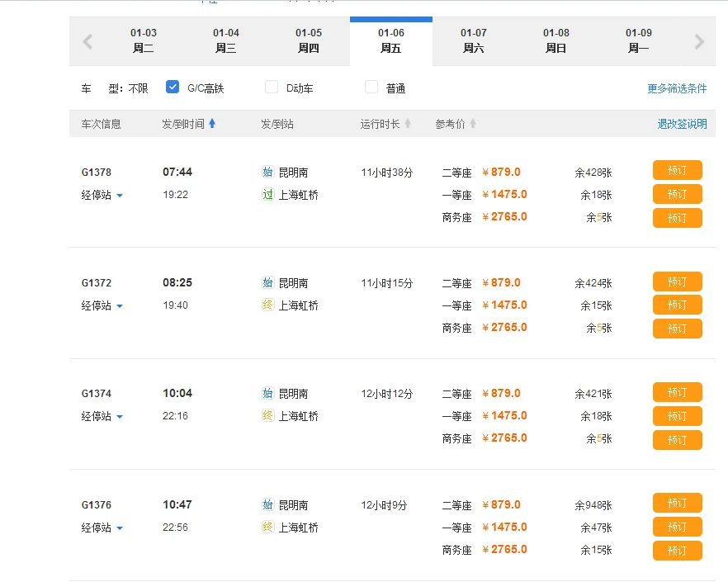Enable the D动车 filter checkbox
Screen dimensions: 728x582
tap(272, 86)
